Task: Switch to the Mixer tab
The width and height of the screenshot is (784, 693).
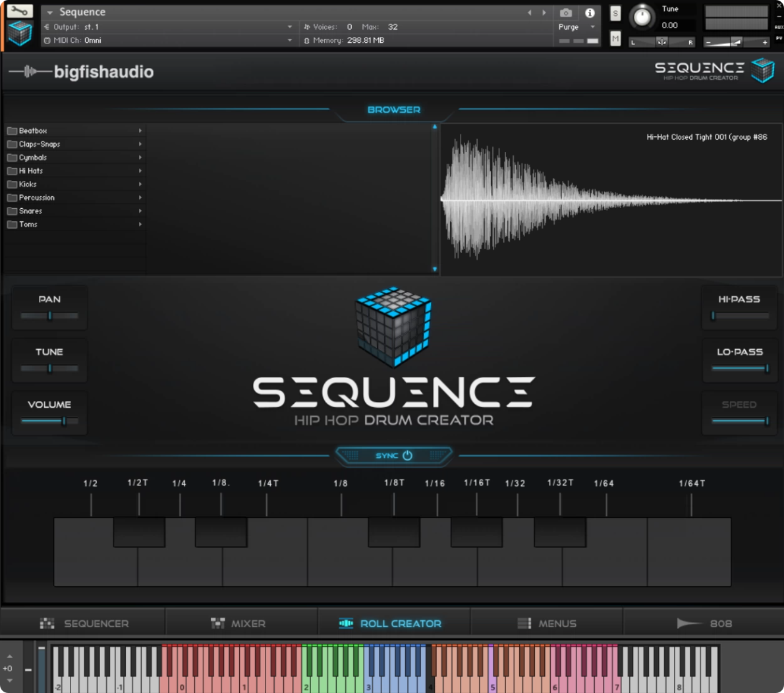Action: click(242, 623)
